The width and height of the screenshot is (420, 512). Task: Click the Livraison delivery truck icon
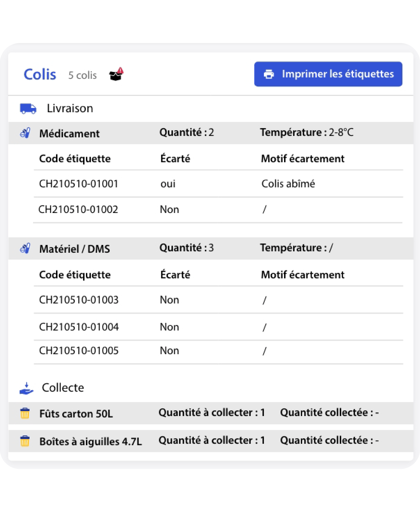pyautogui.click(x=28, y=109)
